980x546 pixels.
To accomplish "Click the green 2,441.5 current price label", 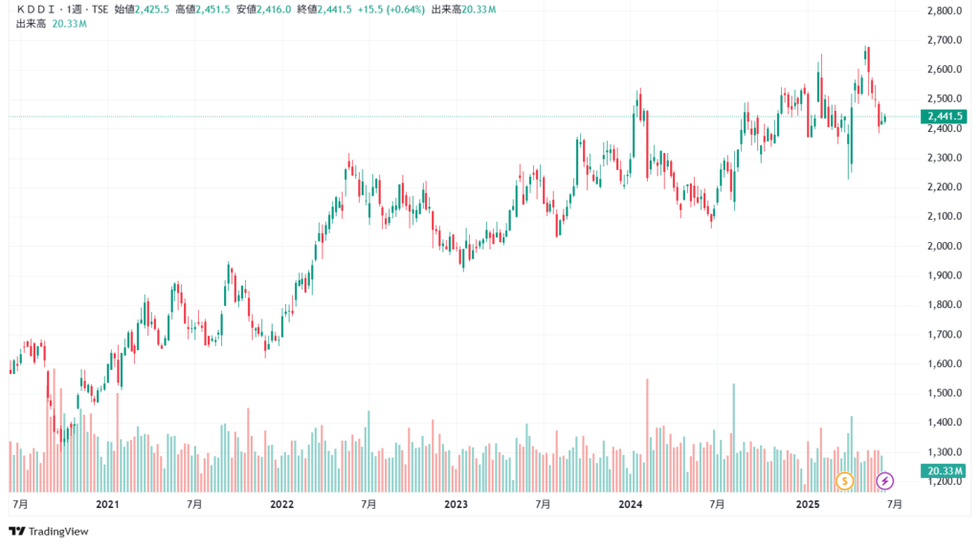I will [x=944, y=117].
